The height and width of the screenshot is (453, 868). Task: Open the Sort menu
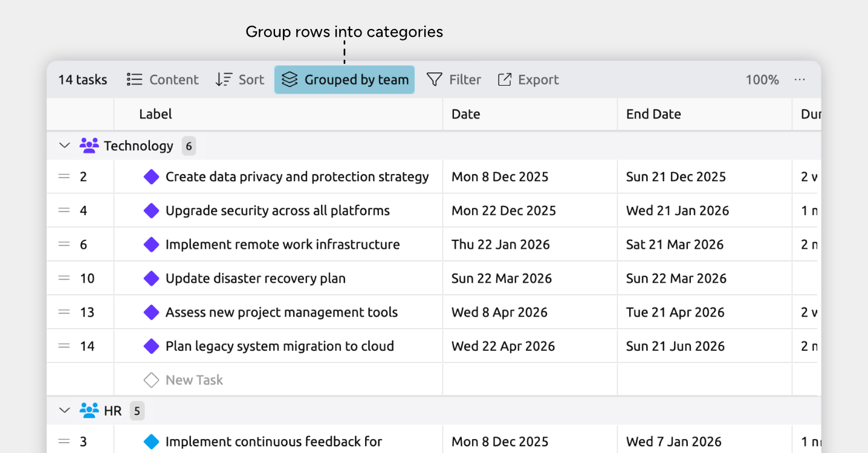tap(240, 80)
